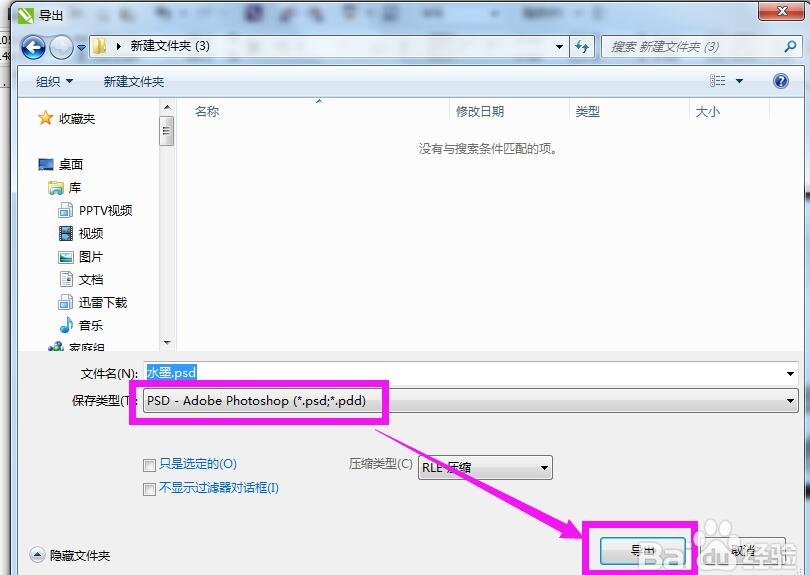810x575 pixels.
Task: Click the Forward navigation arrow
Action: 61,48
